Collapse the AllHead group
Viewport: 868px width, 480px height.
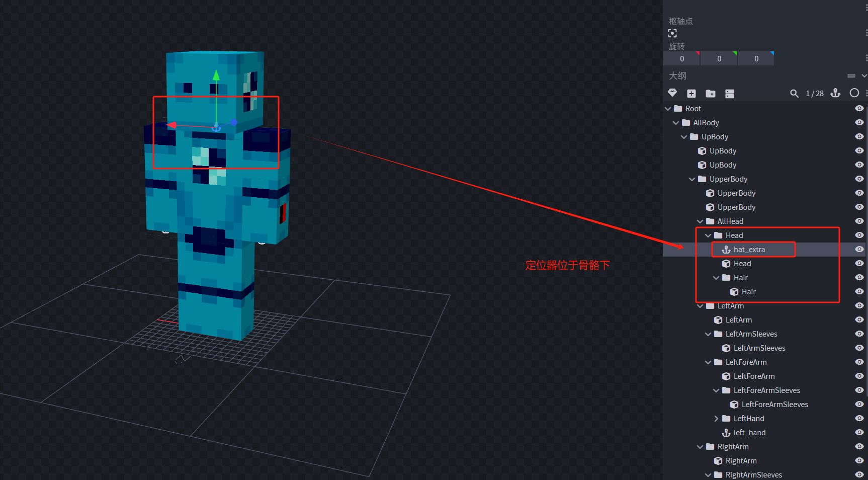(x=700, y=221)
